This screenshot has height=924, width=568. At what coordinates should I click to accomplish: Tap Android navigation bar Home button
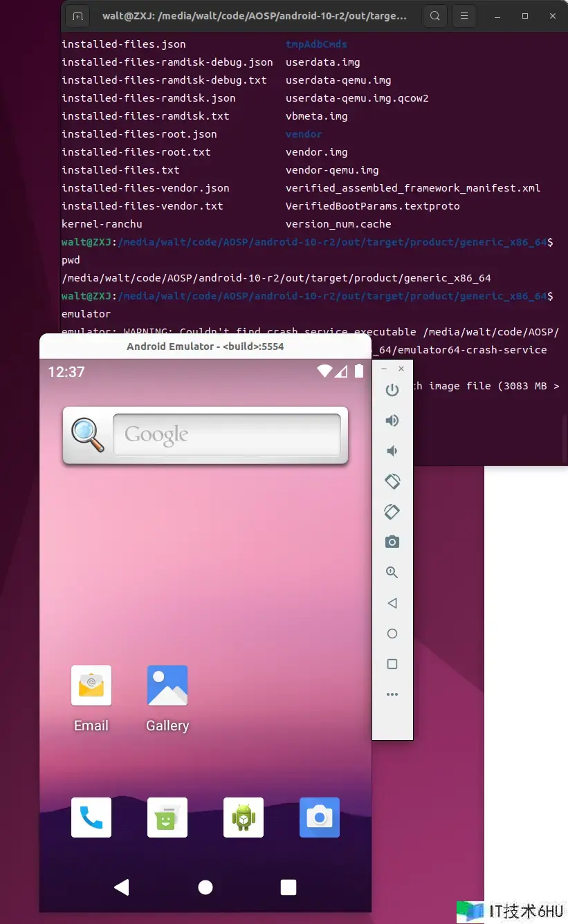coord(205,887)
